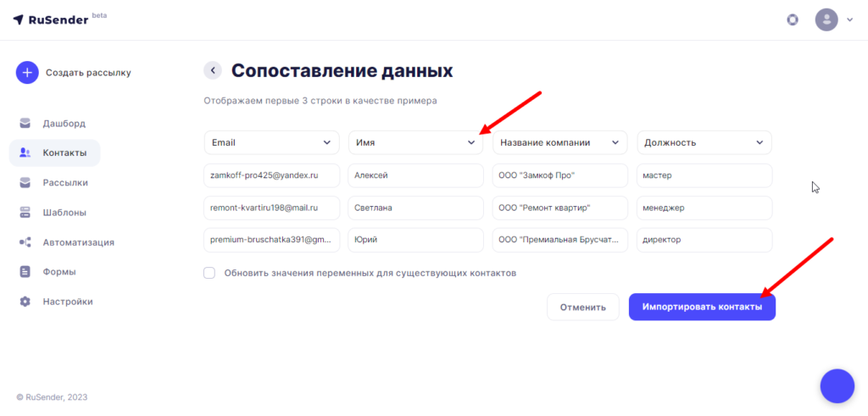The height and width of the screenshot is (416, 868).
Task: Click the ООО "Ремонт квартир" cell
Action: click(x=559, y=208)
